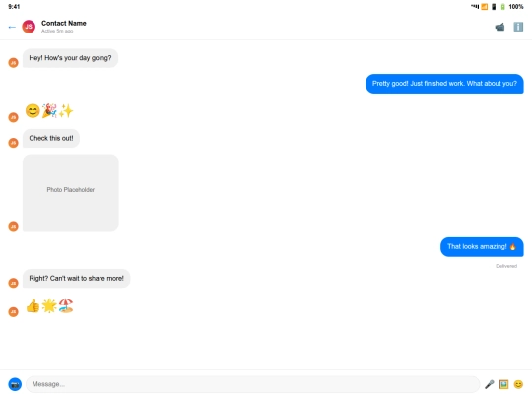Open conversation info panel
The height and width of the screenshot is (399, 532).
coord(518,27)
